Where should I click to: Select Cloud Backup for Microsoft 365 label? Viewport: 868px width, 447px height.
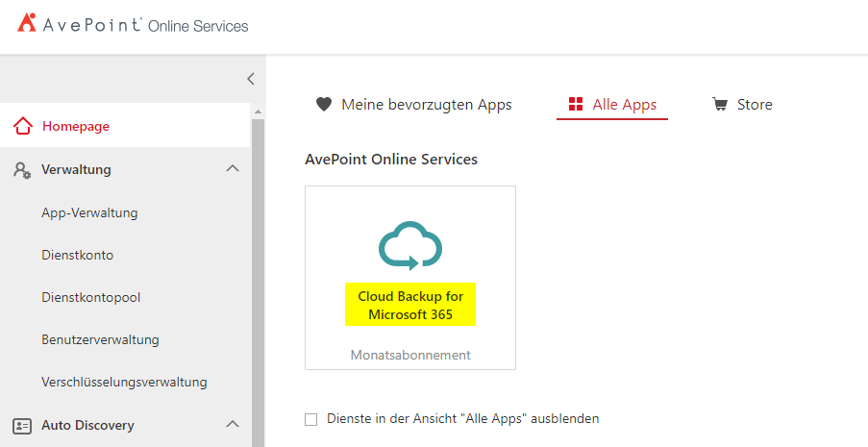[x=410, y=305]
